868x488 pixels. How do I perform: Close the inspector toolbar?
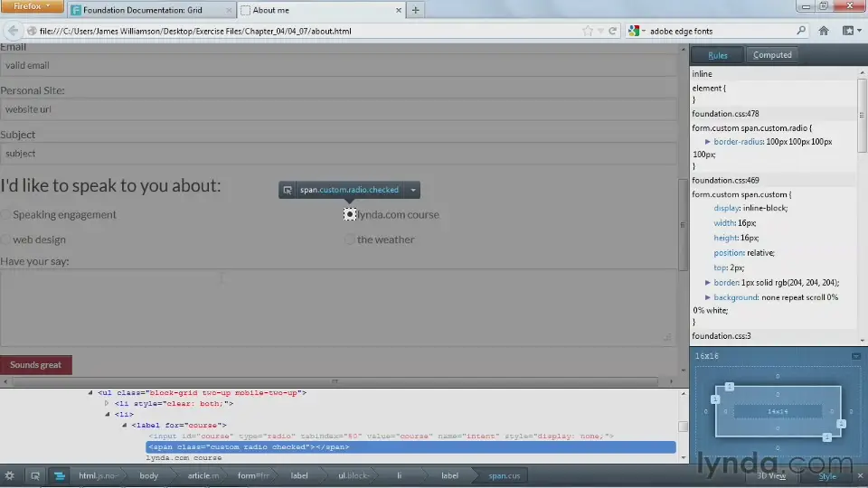(x=860, y=476)
